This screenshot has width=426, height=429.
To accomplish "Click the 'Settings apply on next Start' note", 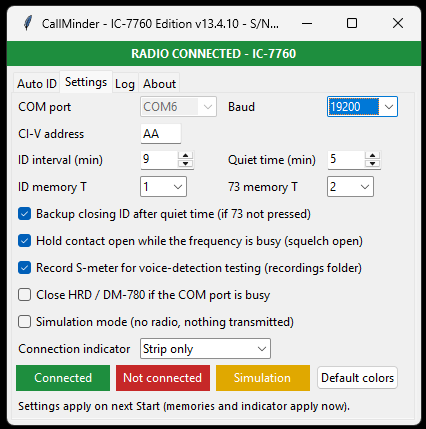I will pyautogui.click(x=184, y=406).
